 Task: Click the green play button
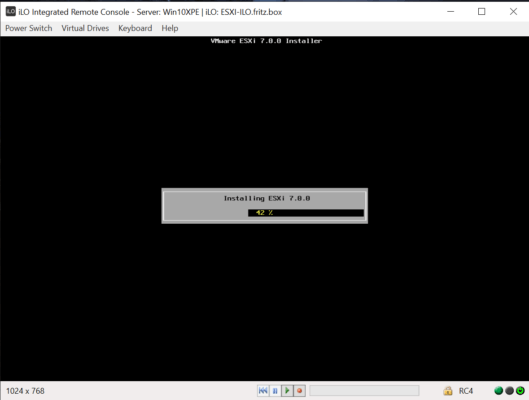click(287, 391)
